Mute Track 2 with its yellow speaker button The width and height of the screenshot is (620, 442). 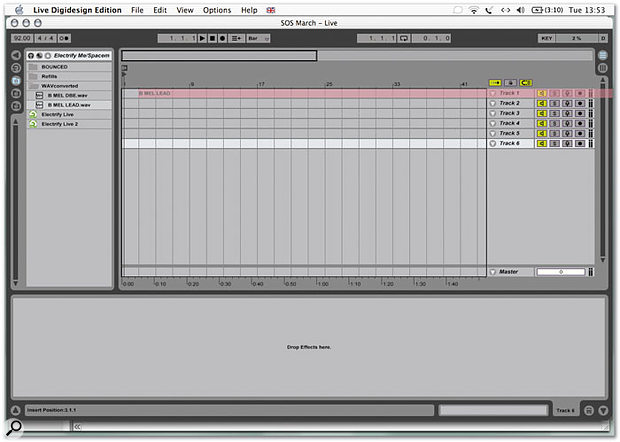[542, 103]
